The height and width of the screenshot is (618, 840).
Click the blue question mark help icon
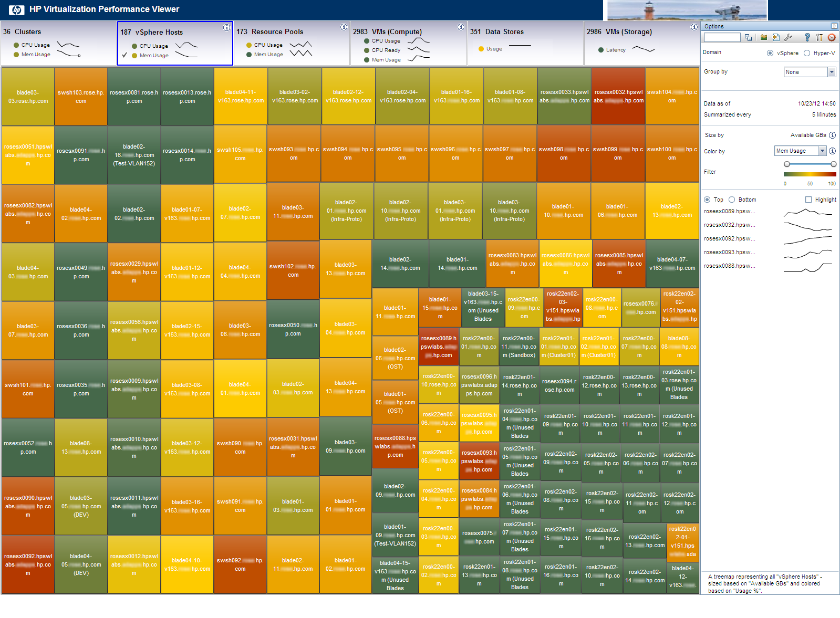(x=807, y=37)
